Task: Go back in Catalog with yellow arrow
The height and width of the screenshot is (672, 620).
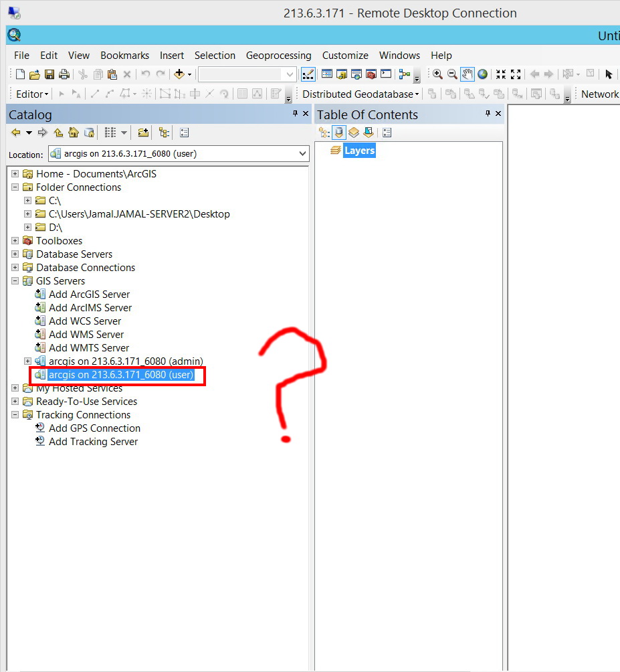Action: [x=16, y=133]
